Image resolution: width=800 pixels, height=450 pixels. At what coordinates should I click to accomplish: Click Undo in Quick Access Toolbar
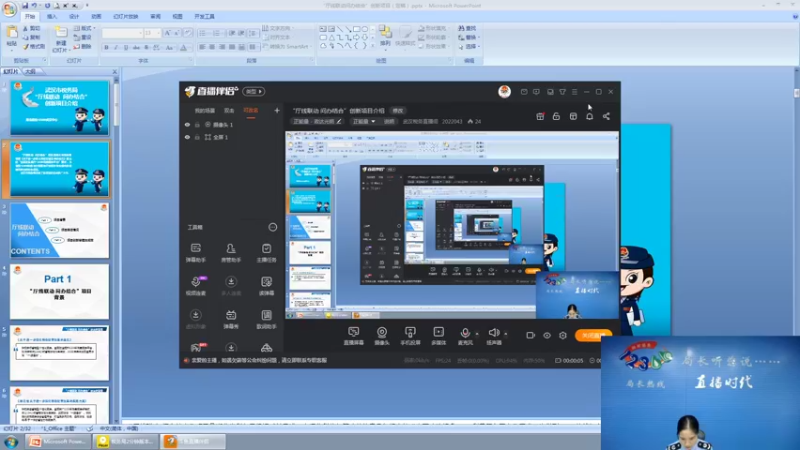pos(34,6)
